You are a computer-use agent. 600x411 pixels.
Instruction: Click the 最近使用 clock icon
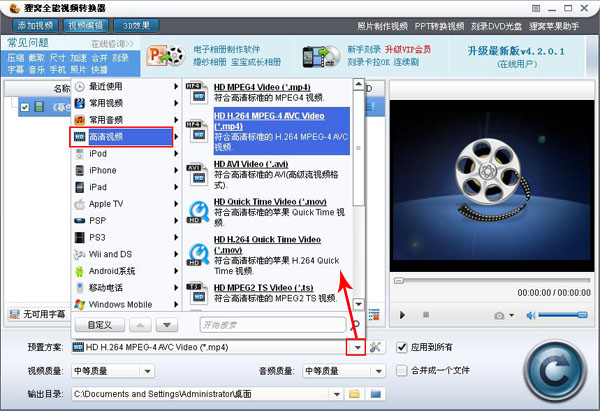[x=79, y=86]
